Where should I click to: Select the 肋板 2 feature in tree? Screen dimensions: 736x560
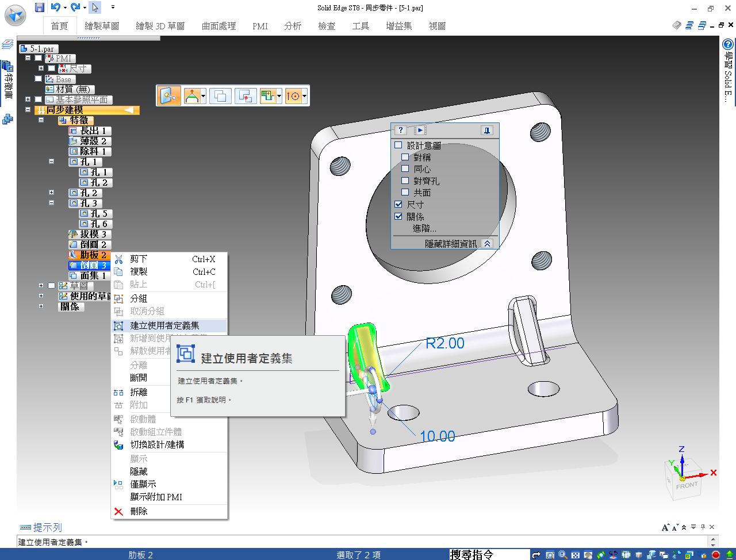[x=89, y=255]
